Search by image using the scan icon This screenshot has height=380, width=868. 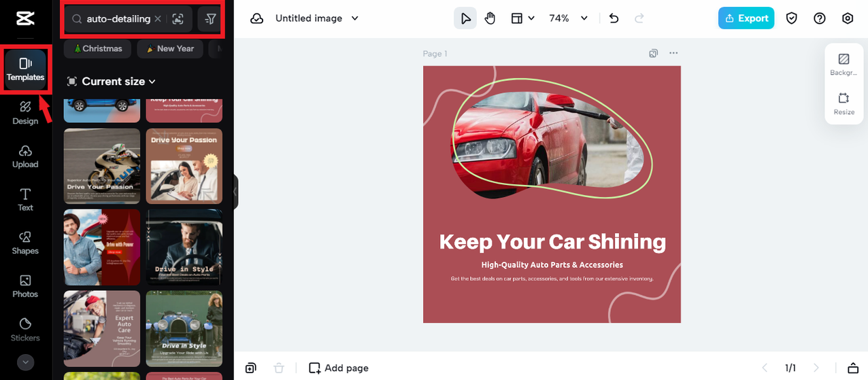pos(178,19)
